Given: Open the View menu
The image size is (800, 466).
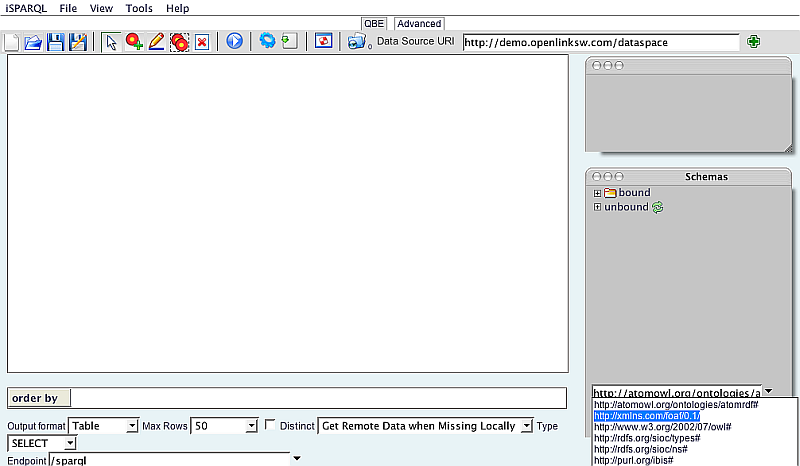Looking at the screenshot, I should (101, 8).
